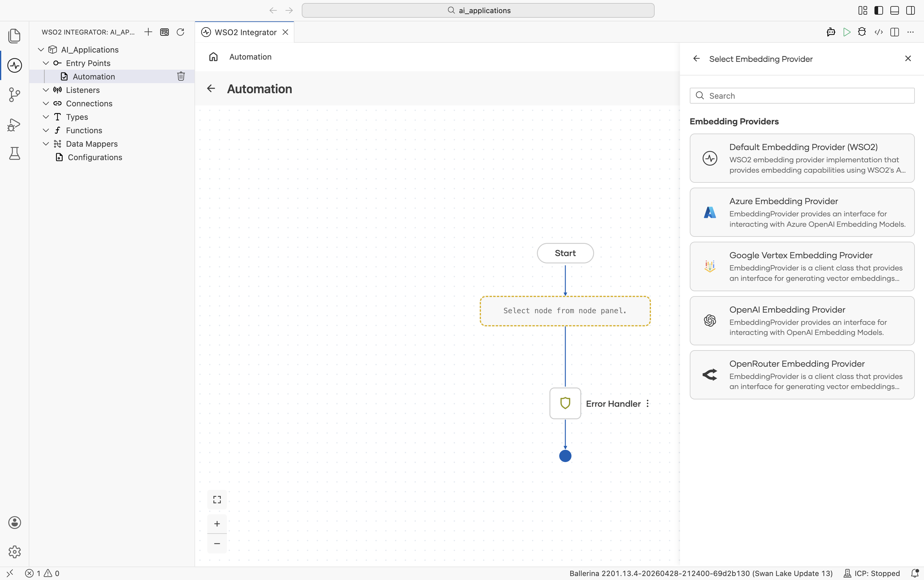The image size is (924, 580).
Task: Choose Google Vertex Embedding Provider card
Action: point(802,266)
